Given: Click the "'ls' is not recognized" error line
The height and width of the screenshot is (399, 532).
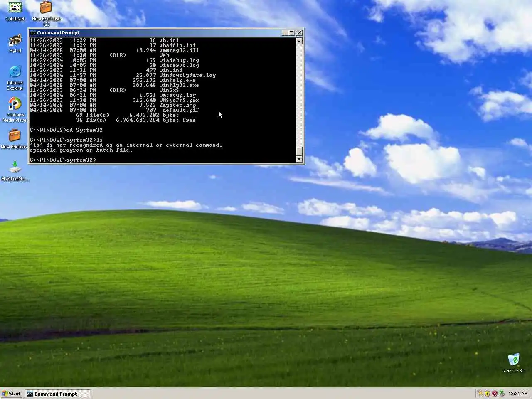Looking at the screenshot, I should 126,145.
